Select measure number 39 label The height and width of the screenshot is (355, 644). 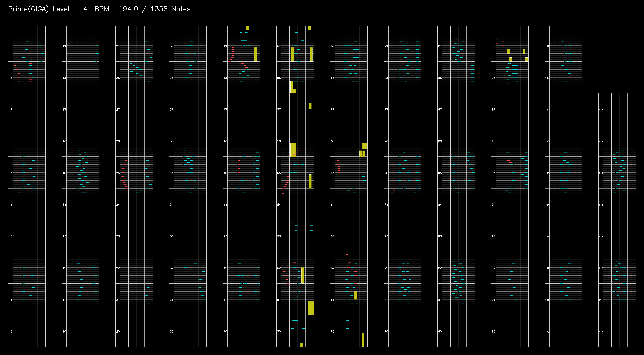(x=171, y=46)
